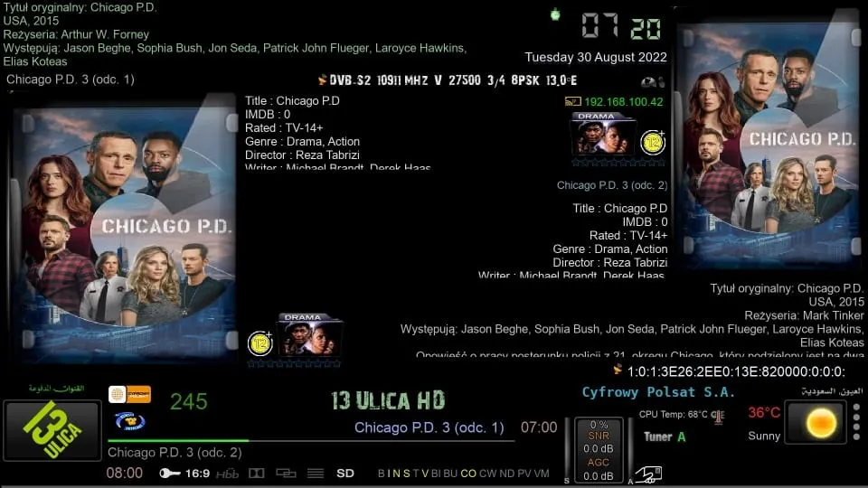The image size is (868, 488).
Task: Click Reżyseria: Mark Tinker line
Action: point(804,315)
